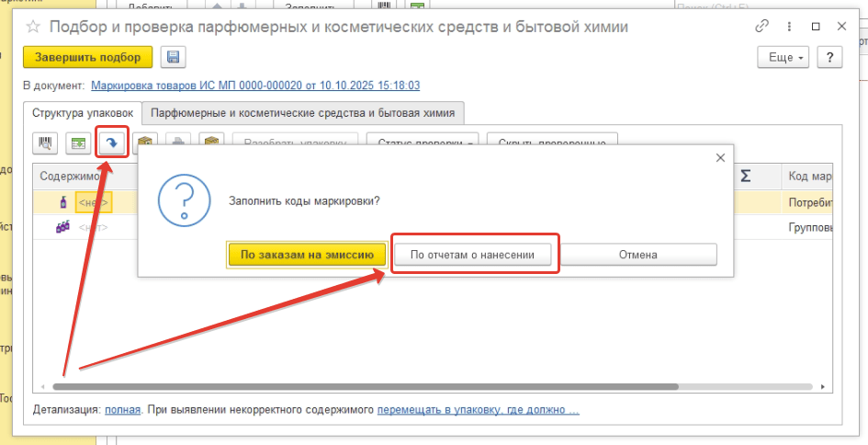The width and height of the screenshot is (868, 445).
Task: Select the purple group package row icon
Action: point(63,227)
